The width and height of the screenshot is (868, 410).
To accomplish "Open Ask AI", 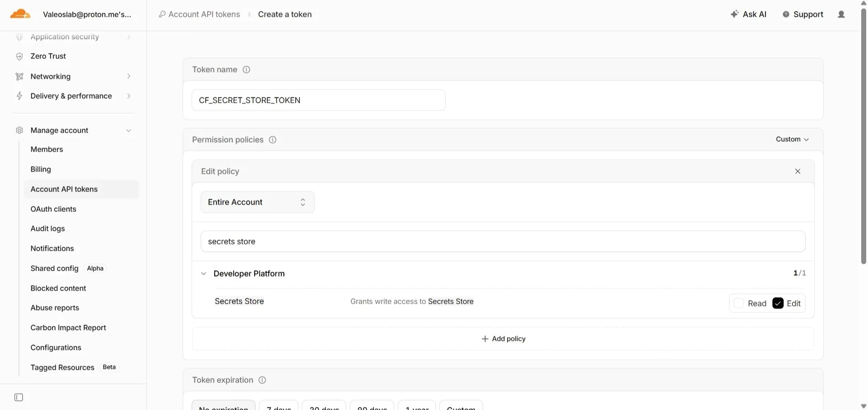I will click(749, 14).
